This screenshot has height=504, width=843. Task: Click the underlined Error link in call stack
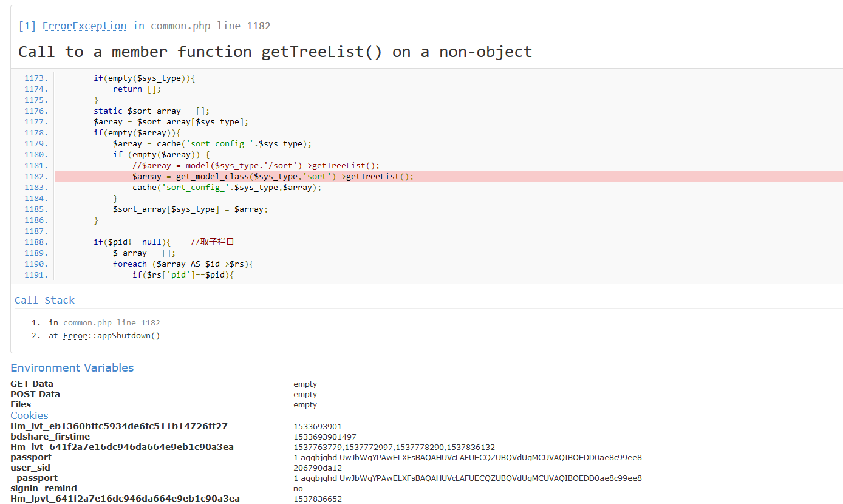click(75, 336)
